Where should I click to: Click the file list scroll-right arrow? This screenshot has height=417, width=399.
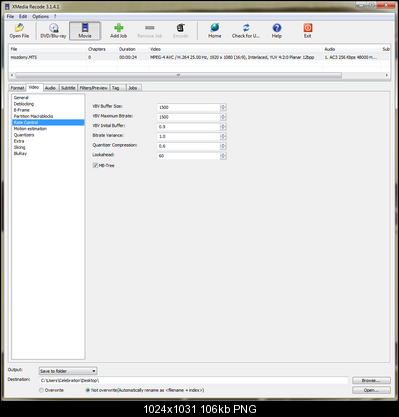(x=387, y=75)
